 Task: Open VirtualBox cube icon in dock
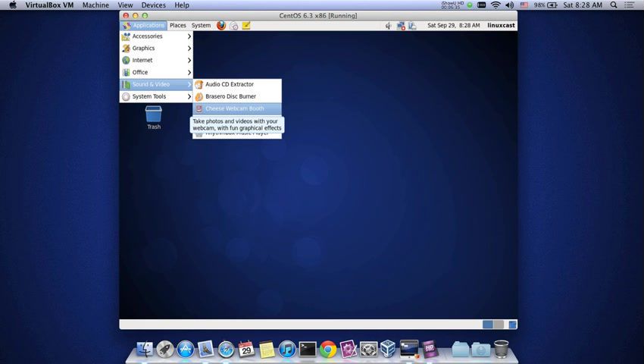point(388,348)
